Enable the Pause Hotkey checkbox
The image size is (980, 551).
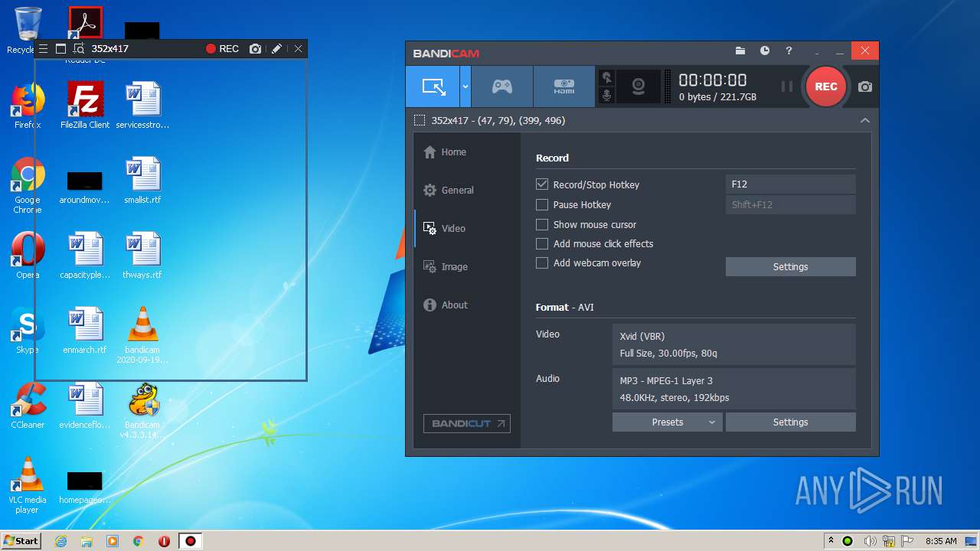542,205
